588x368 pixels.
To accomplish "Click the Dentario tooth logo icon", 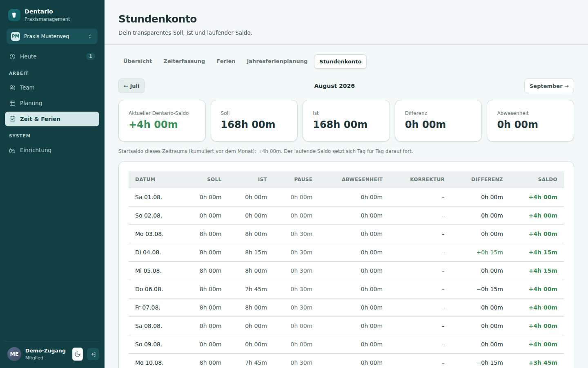I will 14,15.
